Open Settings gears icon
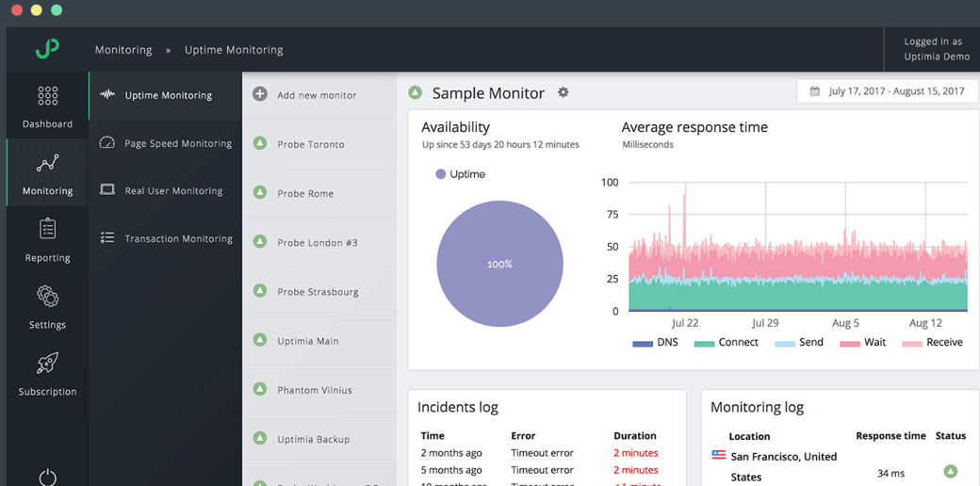Viewport: 980px width, 486px height. pyautogui.click(x=47, y=297)
